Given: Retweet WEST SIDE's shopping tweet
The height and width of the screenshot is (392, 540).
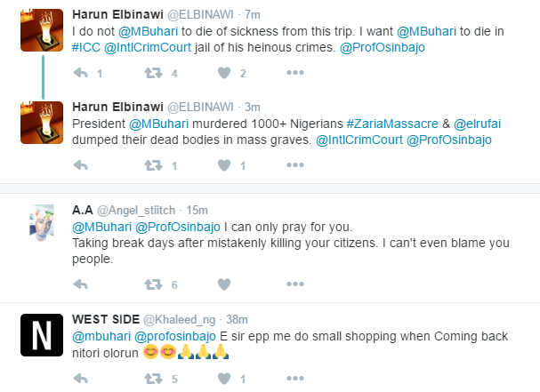Looking at the screenshot, I should tap(153, 378).
